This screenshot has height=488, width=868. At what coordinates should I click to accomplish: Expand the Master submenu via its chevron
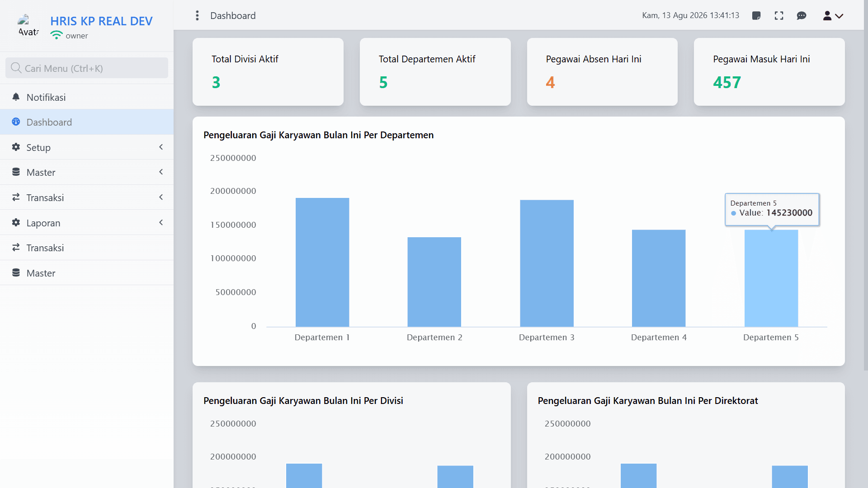(x=161, y=172)
